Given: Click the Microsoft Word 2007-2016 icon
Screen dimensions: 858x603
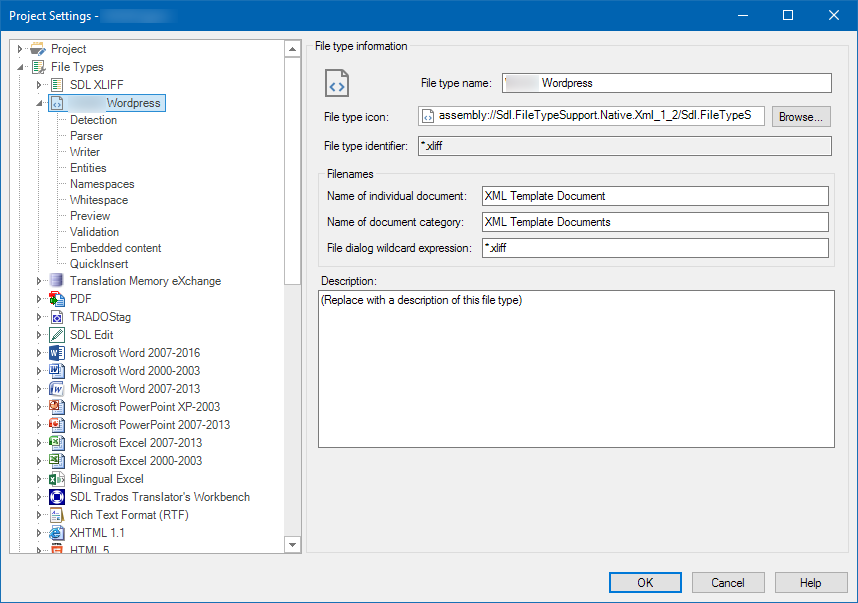Looking at the screenshot, I should point(56,353).
